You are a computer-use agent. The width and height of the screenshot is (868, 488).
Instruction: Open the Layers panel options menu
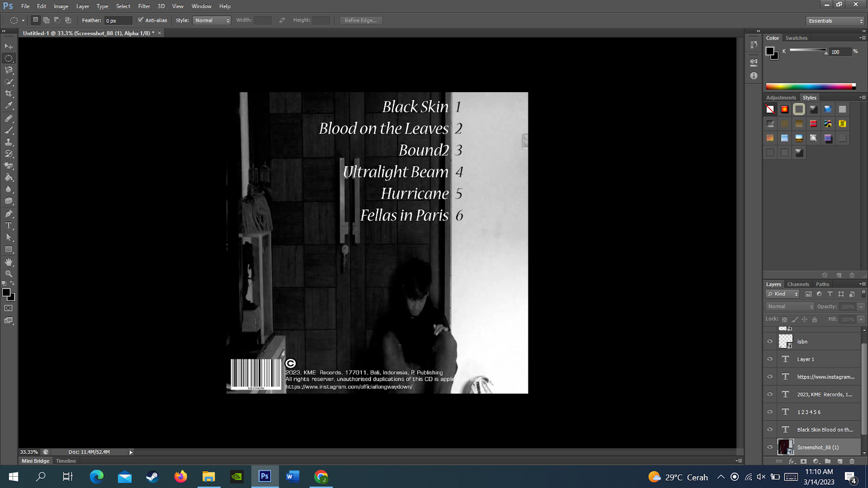863,284
